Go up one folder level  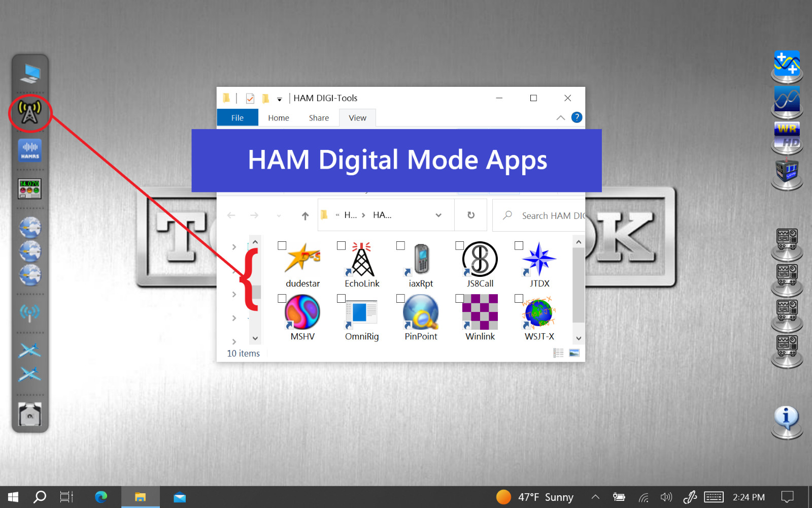click(x=305, y=216)
